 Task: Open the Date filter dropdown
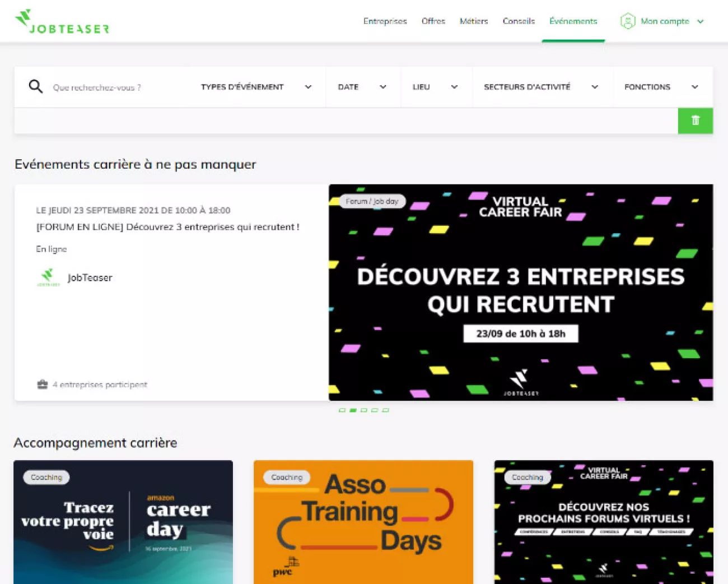362,87
